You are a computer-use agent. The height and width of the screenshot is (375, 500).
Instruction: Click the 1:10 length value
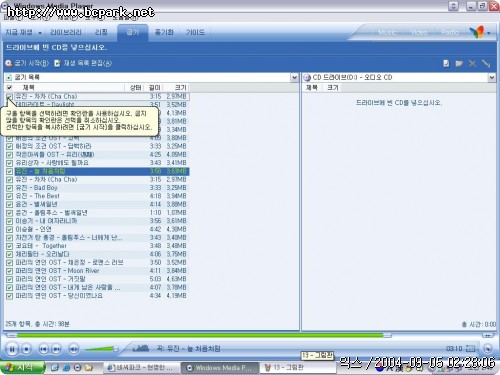[x=155, y=213]
